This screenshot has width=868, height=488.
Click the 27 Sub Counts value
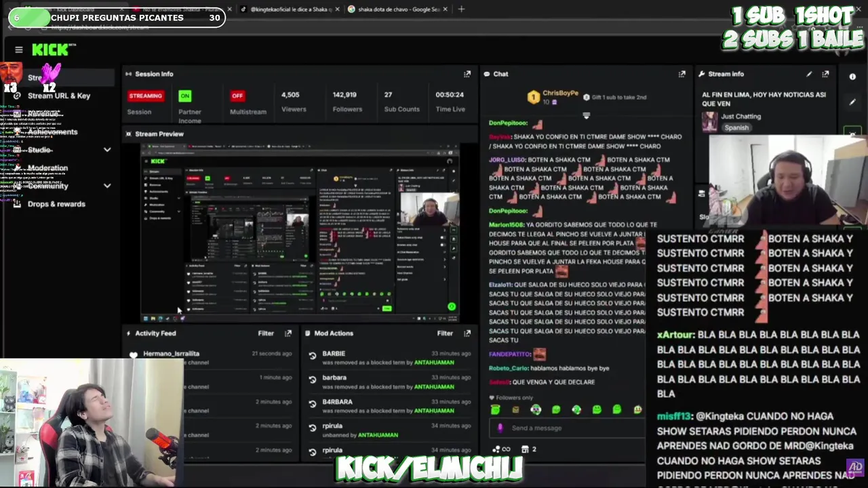[x=388, y=95]
